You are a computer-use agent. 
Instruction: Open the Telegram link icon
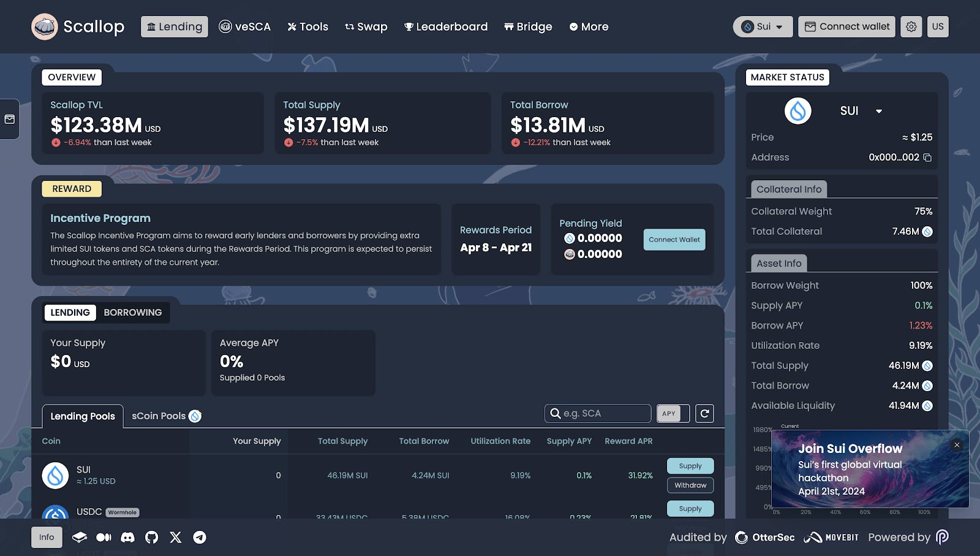[200, 538]
